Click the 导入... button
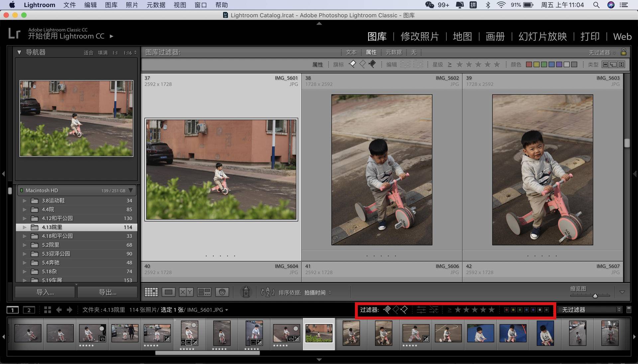The image size is (638, 364). 45,292
